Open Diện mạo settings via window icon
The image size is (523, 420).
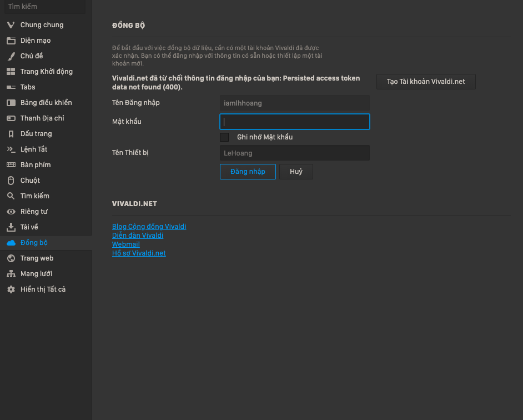[11, 41]
